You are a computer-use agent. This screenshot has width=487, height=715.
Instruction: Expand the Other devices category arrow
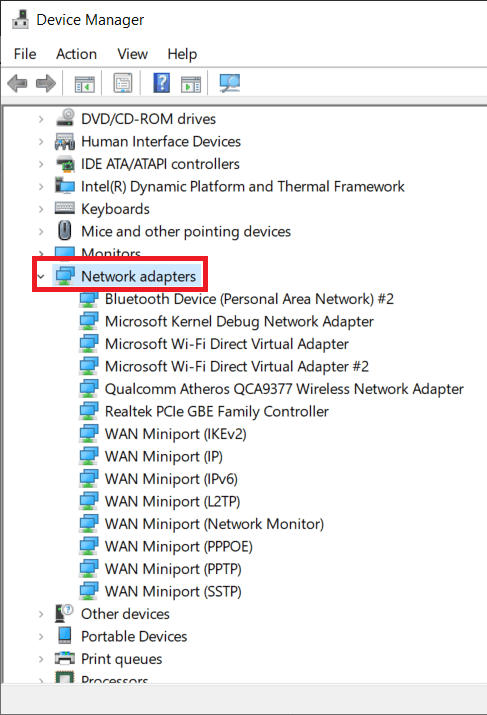point(41,614)
